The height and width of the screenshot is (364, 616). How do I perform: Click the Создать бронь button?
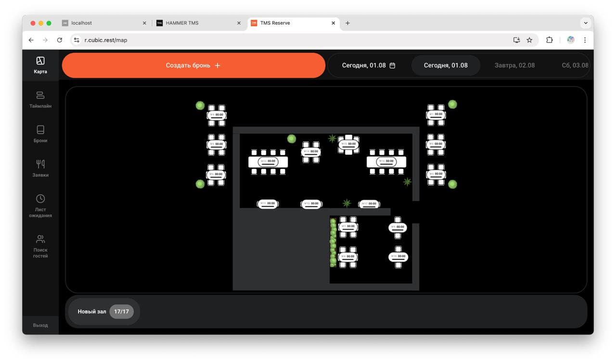pyautogui.click(x=193, y=65)
